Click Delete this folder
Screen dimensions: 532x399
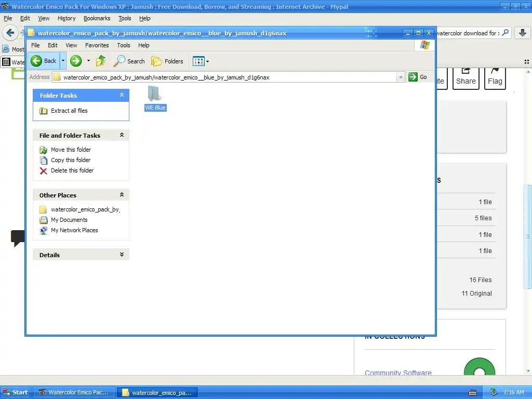tap(72, 170)
